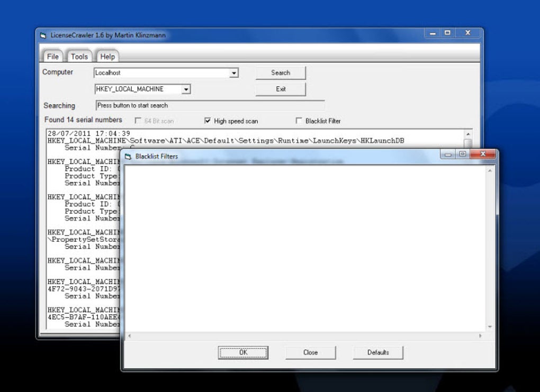540x392 pixels.
Task: Click Blacklist Filters vertical scroll up arrow
Action: [x=490, y=170]
